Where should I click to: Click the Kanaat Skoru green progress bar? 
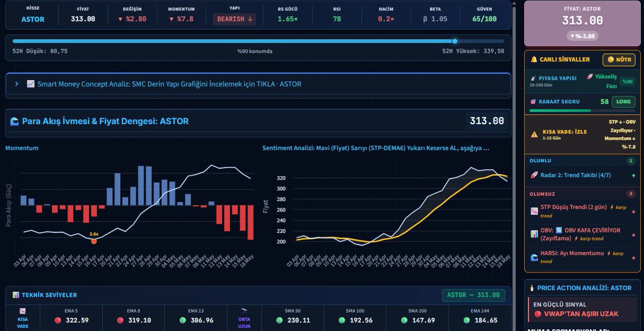coord(560,111)
